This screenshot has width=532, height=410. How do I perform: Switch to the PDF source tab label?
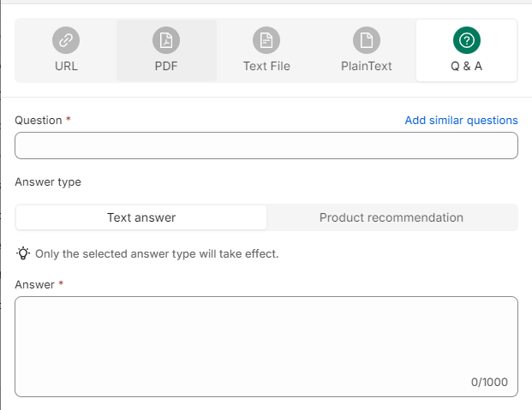(166, 66)
